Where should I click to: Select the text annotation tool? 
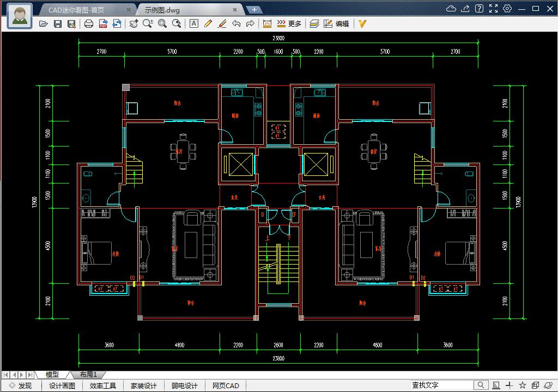pos(194,24)
